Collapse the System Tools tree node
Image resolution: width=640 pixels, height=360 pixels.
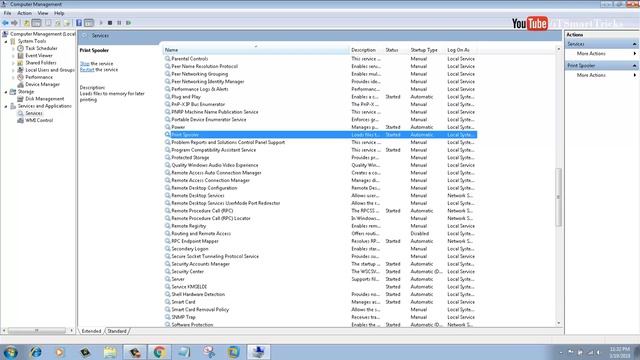(6, 41)
